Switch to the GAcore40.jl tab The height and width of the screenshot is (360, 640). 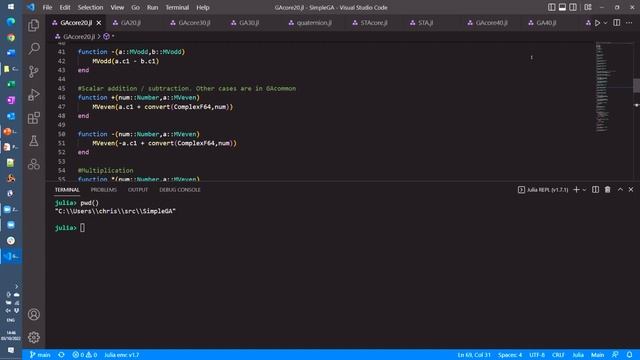tap(491, 23)
